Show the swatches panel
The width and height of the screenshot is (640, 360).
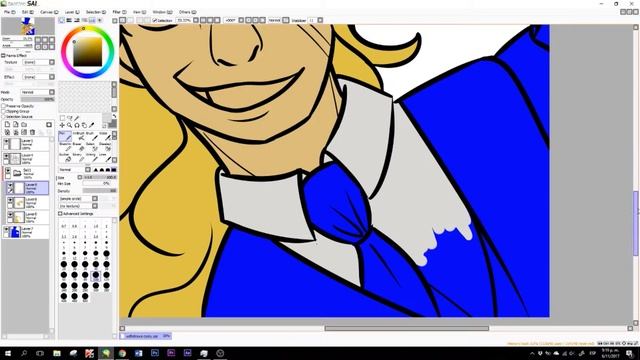click(x=92, y=20)
